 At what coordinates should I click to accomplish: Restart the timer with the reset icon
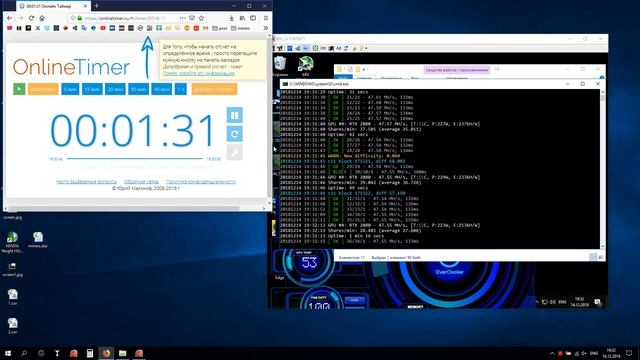(x=234, y=134)
